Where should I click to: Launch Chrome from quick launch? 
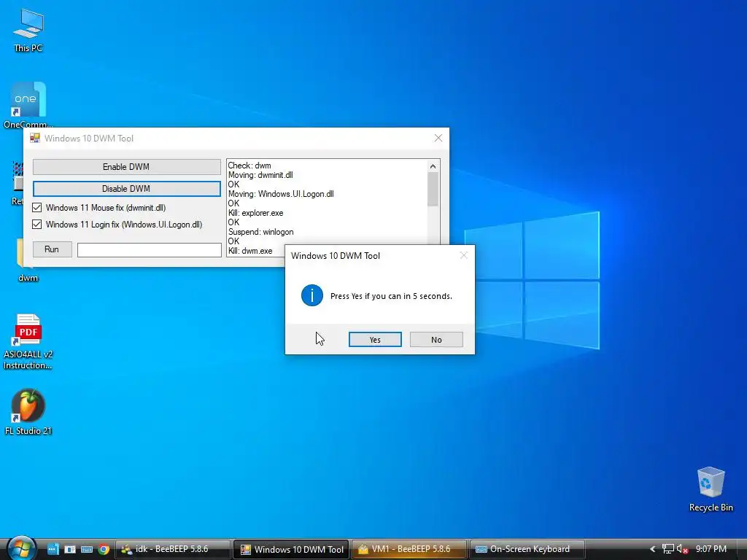click(x=104, y=549)
